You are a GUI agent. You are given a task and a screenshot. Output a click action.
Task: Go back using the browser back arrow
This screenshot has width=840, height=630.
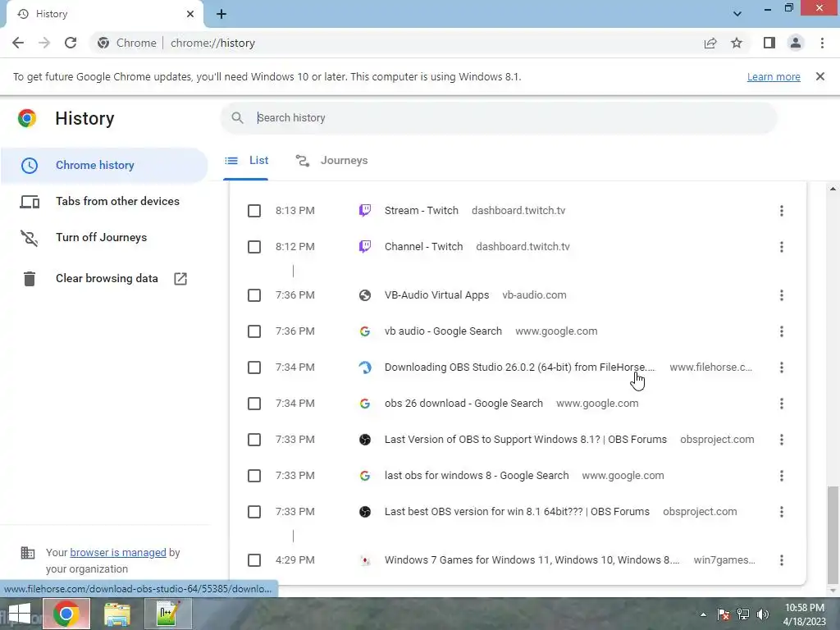coord(18,43)
